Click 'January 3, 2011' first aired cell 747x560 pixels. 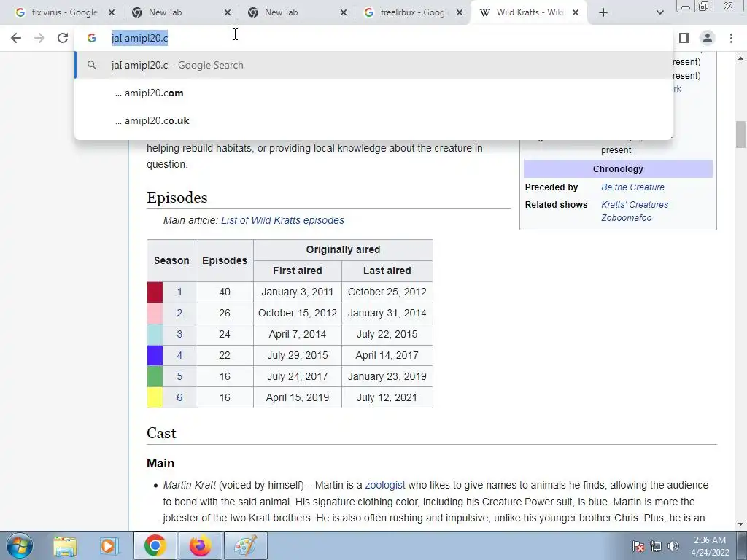pos(298,292)
